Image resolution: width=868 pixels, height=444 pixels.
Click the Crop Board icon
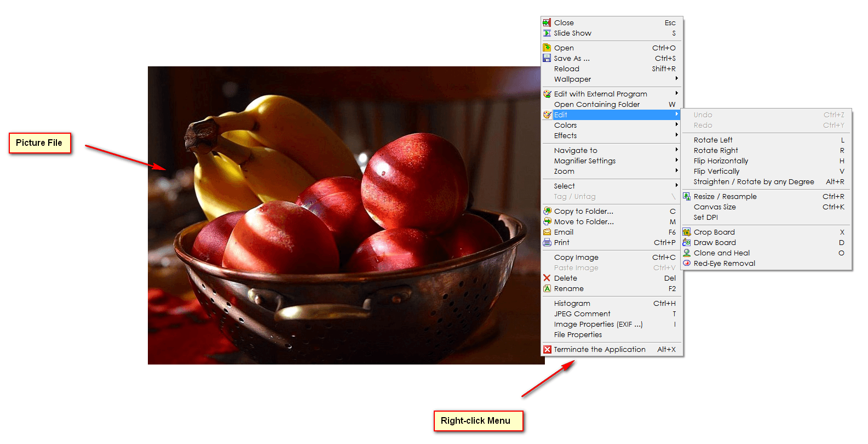tap(686, 232)
